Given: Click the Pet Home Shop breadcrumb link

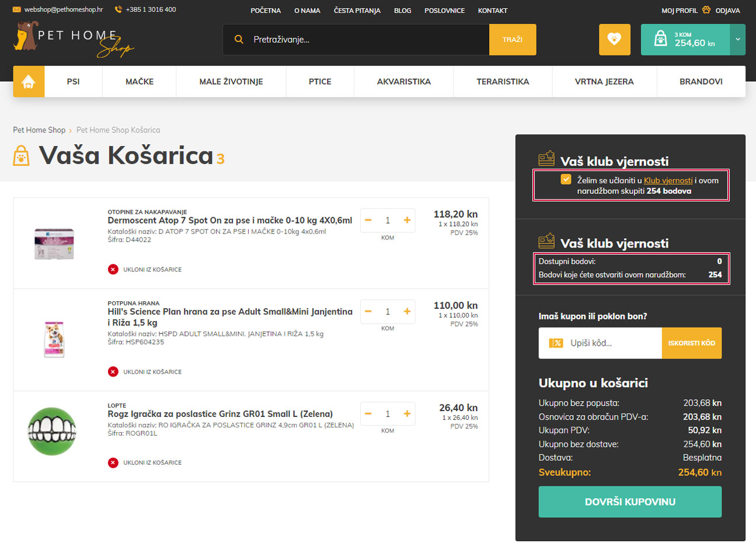Looking at the screenshot, I should click(x=39, y=130).
